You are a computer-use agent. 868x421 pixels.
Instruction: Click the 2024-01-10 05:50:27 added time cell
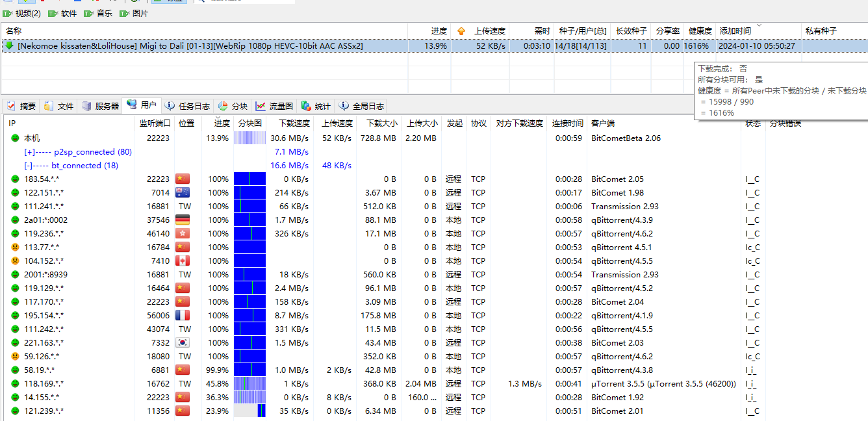click(758, 46)
